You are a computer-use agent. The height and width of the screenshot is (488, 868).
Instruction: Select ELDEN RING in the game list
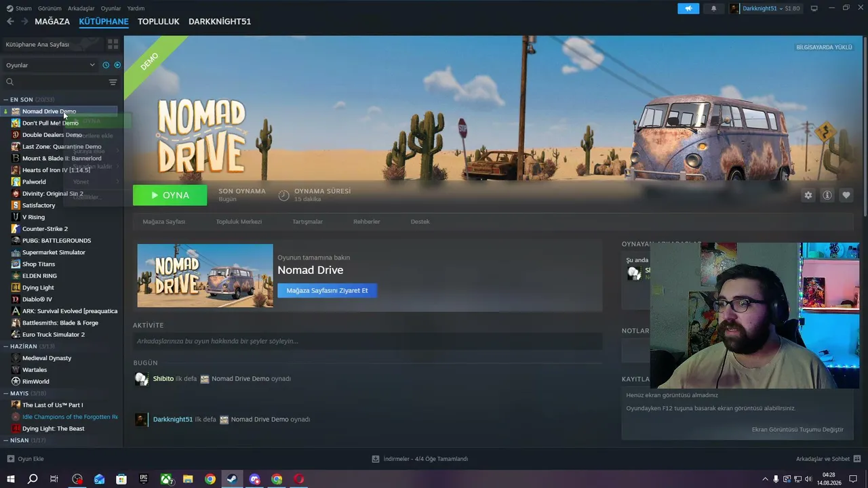(39, 276)
